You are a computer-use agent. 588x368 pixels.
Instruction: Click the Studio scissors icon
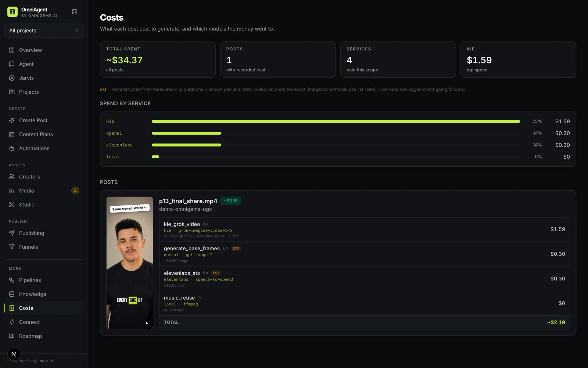click(x=12, y=205)
